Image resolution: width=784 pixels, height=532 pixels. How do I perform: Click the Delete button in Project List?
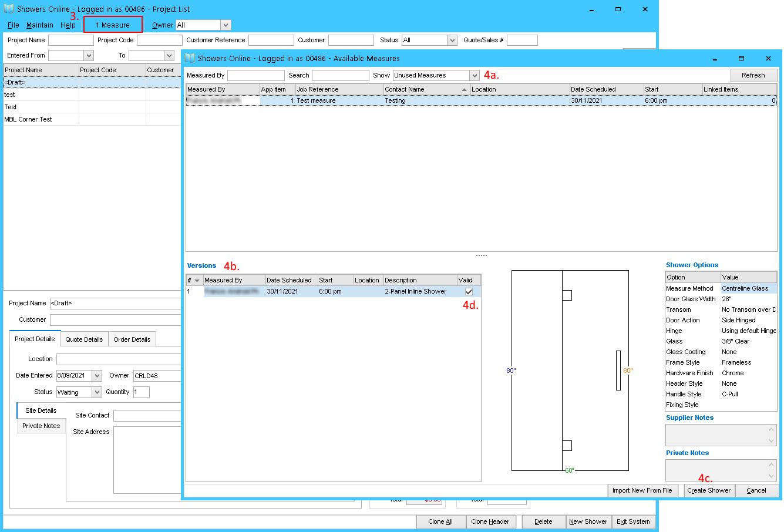(x=543, y=521)
